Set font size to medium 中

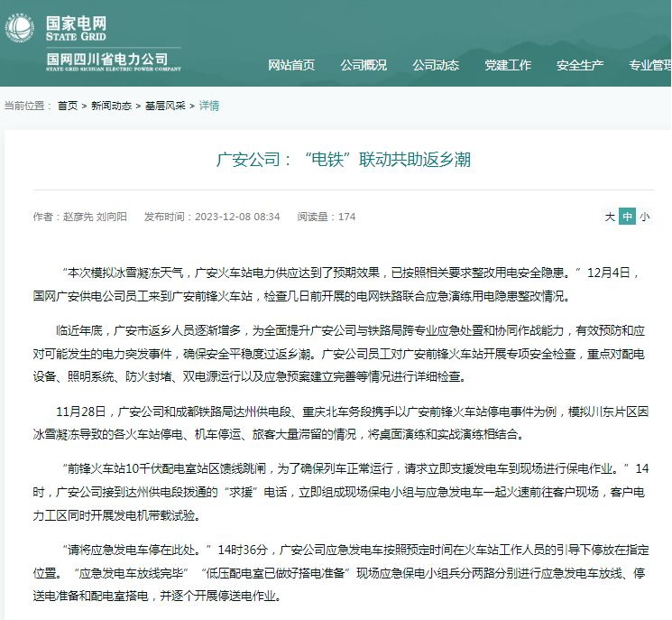coord(627,217)
